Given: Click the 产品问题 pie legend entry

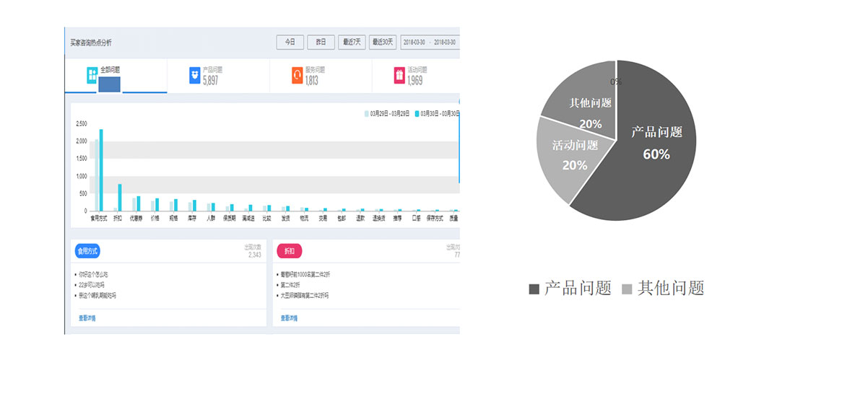Looking at the screenshot, I should click(x=570, y=289).
